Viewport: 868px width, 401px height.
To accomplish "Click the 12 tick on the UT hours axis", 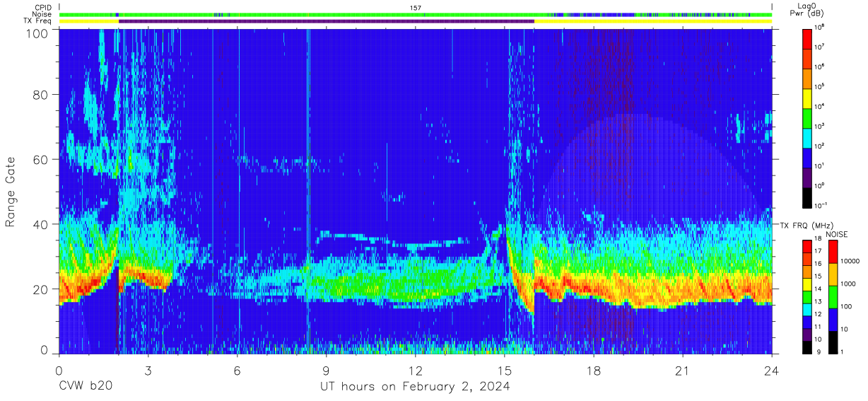I will (x=416, y=370).
